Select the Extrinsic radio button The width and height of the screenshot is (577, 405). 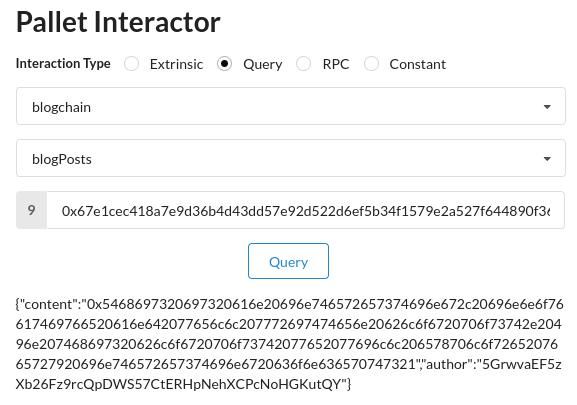pyautogui.click(x=131, y=64)
